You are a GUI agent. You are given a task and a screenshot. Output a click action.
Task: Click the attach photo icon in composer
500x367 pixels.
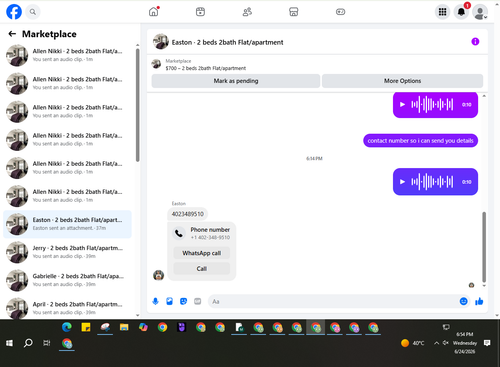169,301
